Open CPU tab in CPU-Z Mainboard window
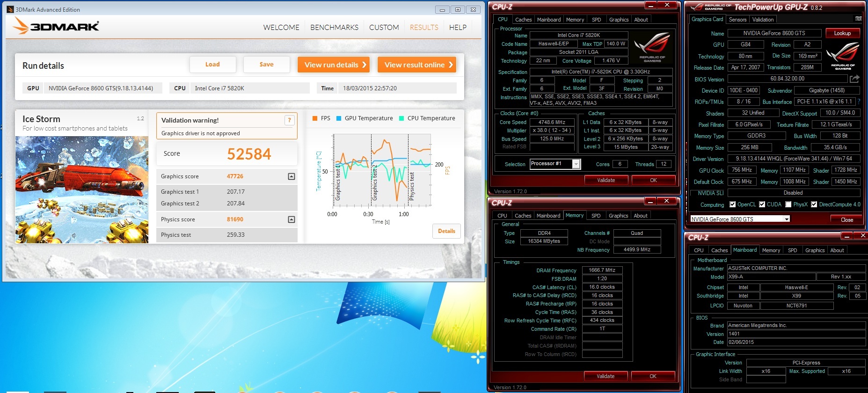 click(x=699, y=250)
